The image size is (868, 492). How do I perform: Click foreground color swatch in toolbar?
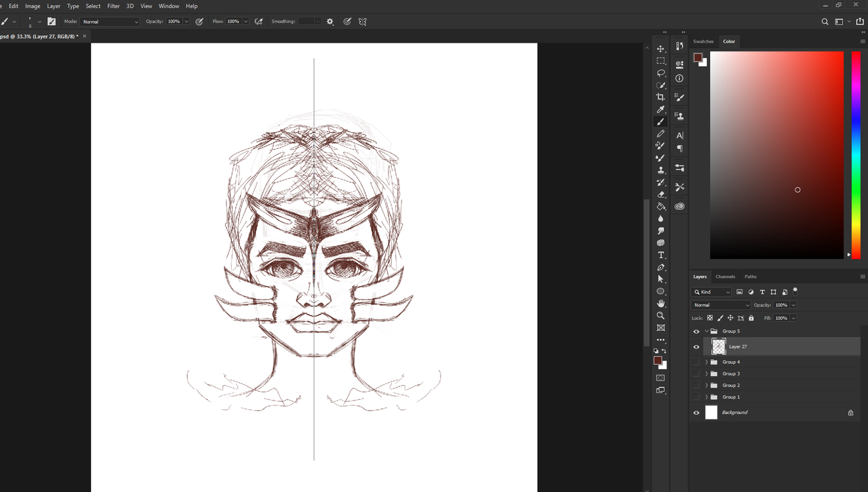(657, 361)
